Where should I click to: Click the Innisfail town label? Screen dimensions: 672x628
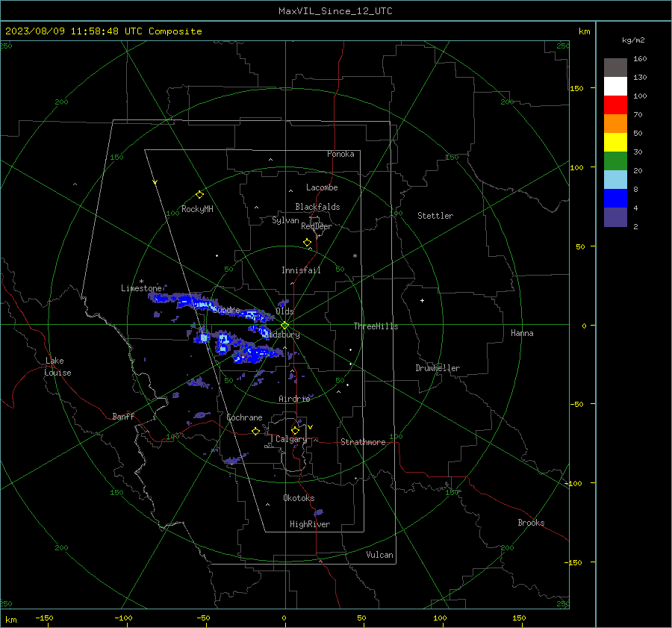click(x=301, y=270)
